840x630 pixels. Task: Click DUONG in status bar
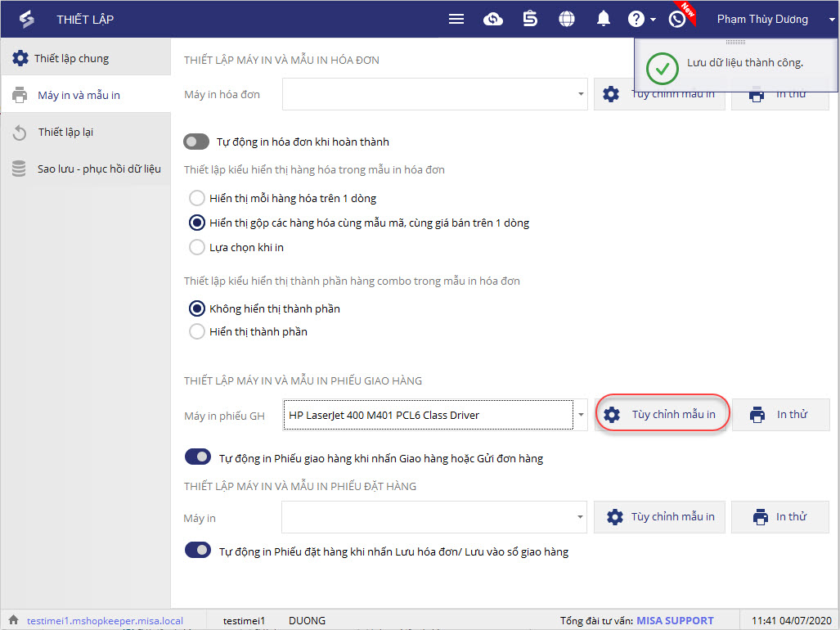307,620
